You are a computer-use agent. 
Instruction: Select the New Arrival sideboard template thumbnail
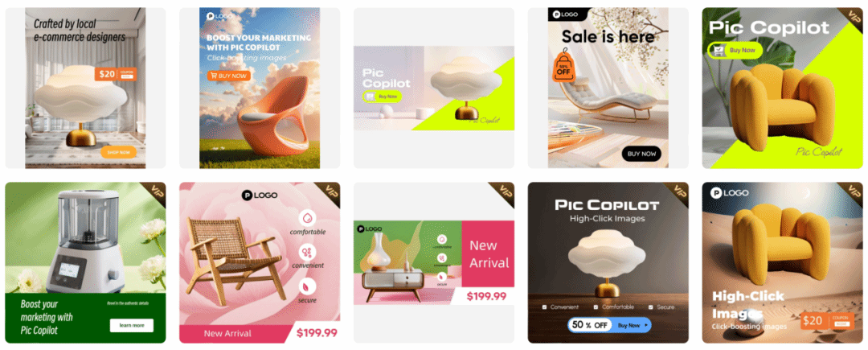click(x=434, y=262)
